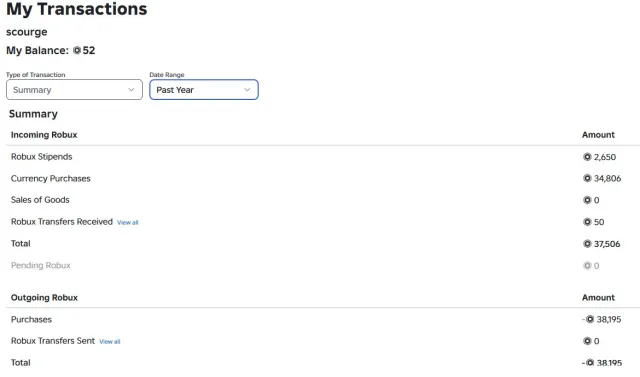The width and height of the screenshot is (640, 377).
Task: Click chevron arrow in Summary dropdown
Action: click(131, 90)
